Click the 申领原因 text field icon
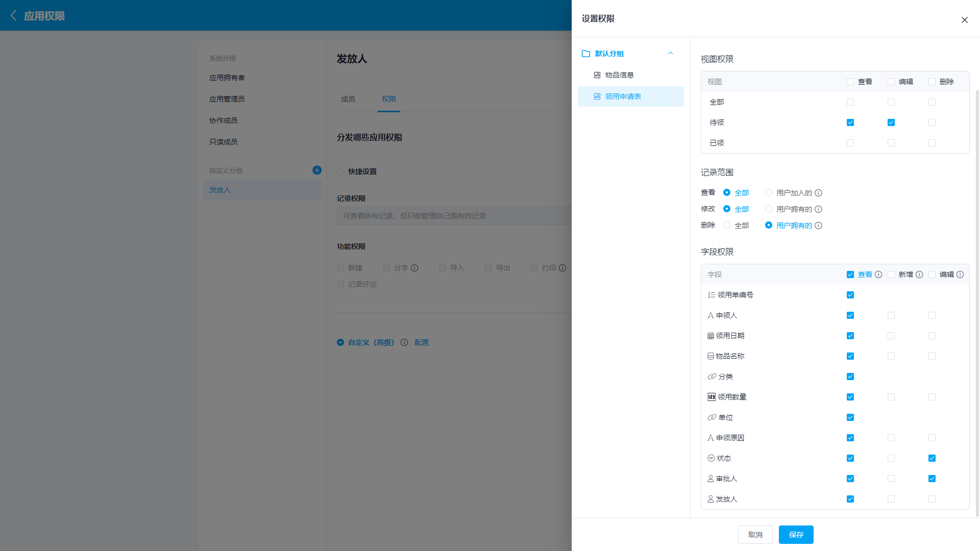Image resolution: width=980 pixels, height=551 pixels. tap(710, 438)
